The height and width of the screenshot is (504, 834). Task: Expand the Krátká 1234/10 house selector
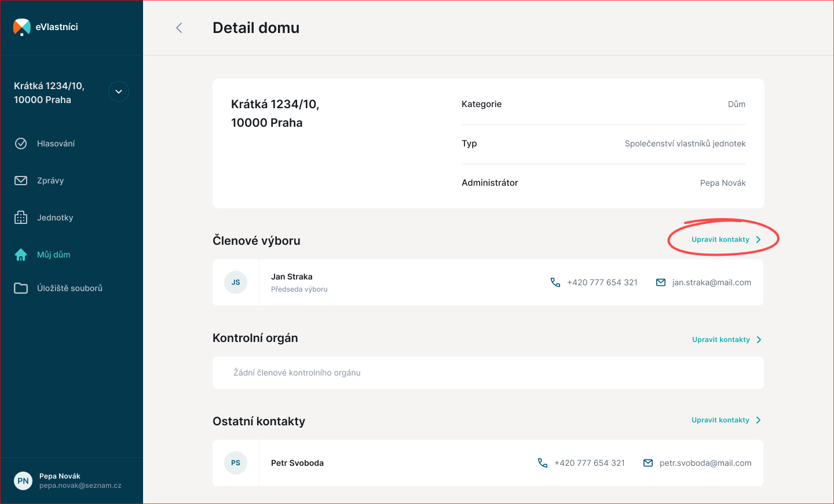click(x=119, y=91)
